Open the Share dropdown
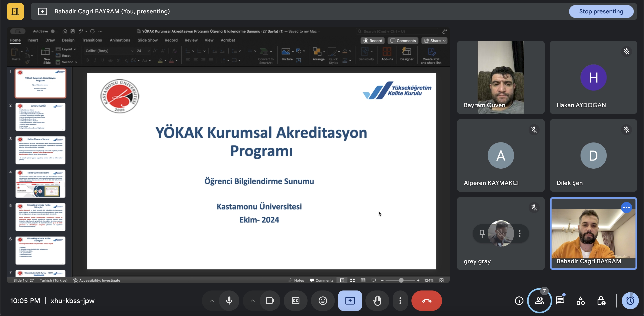 click(434, 41)
